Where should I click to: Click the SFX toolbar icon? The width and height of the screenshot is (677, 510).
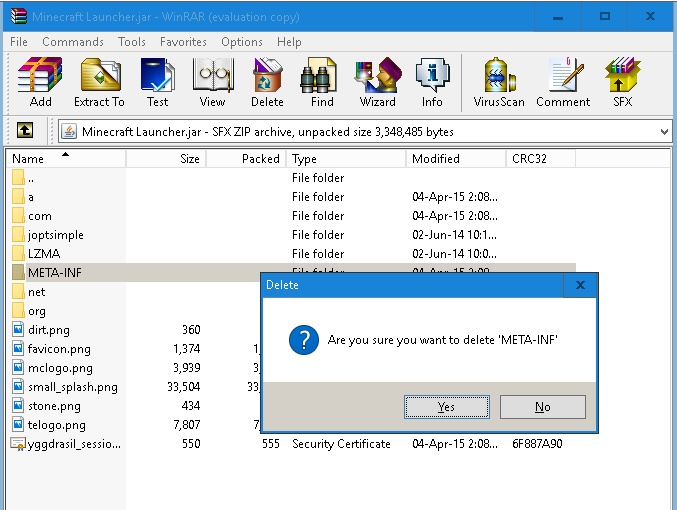pyautogui.click(x=622, y=75)
